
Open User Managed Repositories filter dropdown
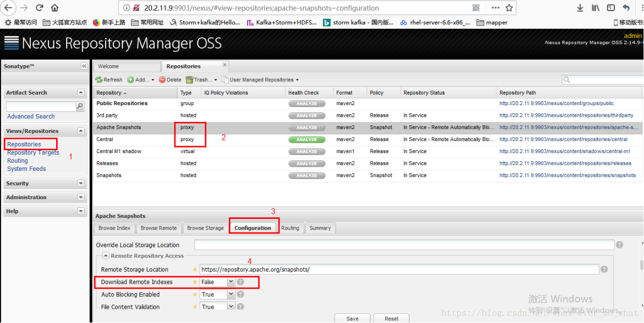(x=260, y=80)
